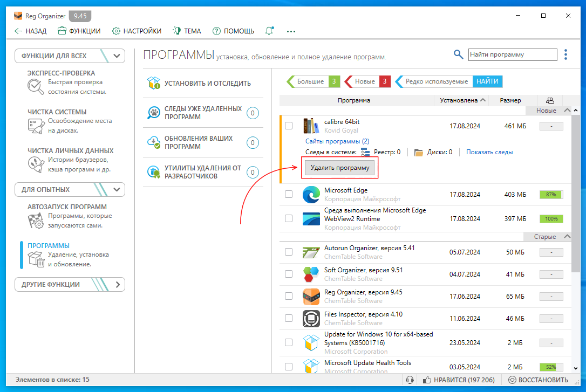Click the calibre 64bit book icon
This screenshot has width=586, height=392.
click(312, 126)
